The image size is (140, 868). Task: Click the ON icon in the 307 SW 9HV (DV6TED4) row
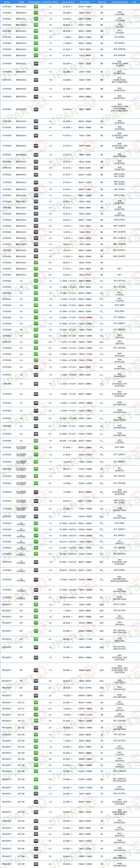[36, 821]
